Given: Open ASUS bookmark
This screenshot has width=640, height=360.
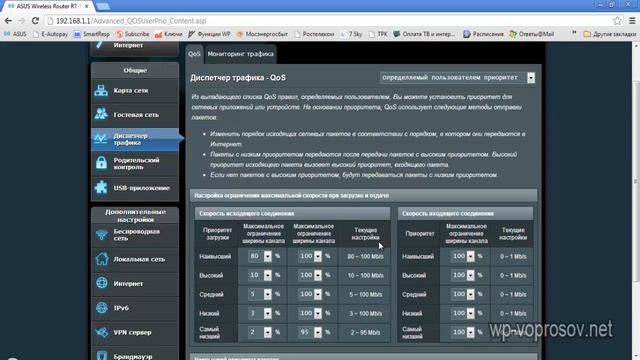Looking at the screenshot, I should (x=15, y=34).
